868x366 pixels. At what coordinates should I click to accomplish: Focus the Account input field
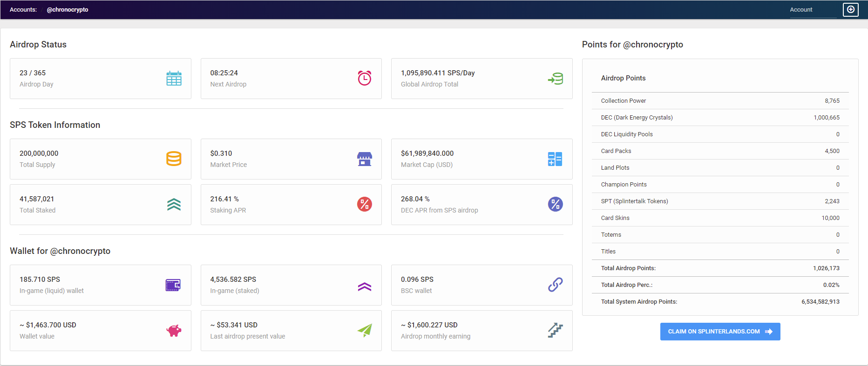tap(813, 10)
